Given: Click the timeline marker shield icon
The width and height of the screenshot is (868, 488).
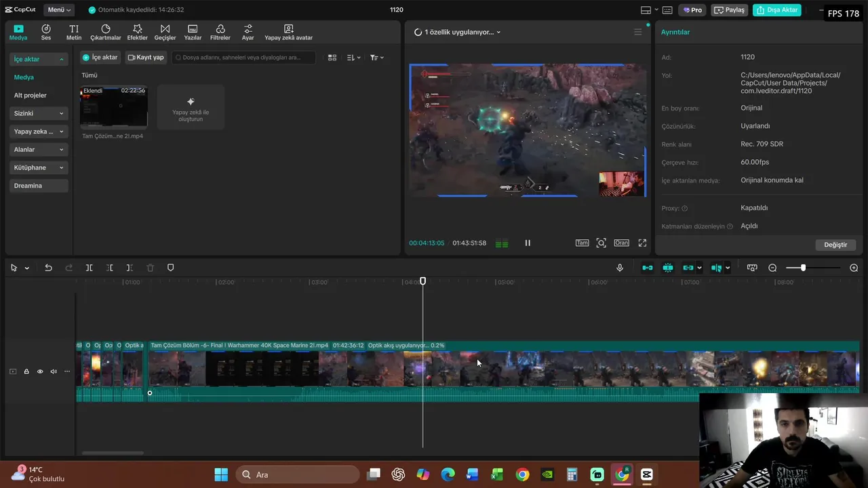Looking at the screenshot, I should (170, 268).
